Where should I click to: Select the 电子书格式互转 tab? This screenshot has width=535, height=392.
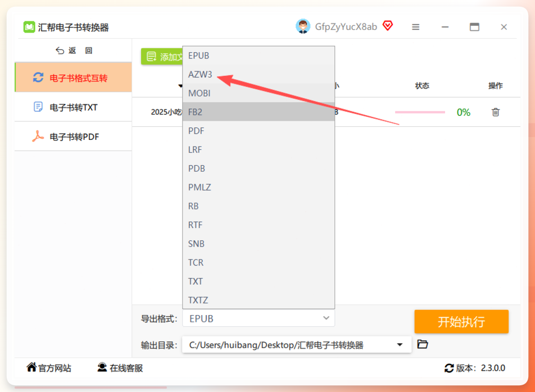pyautogui.click(x=74, y=78)
